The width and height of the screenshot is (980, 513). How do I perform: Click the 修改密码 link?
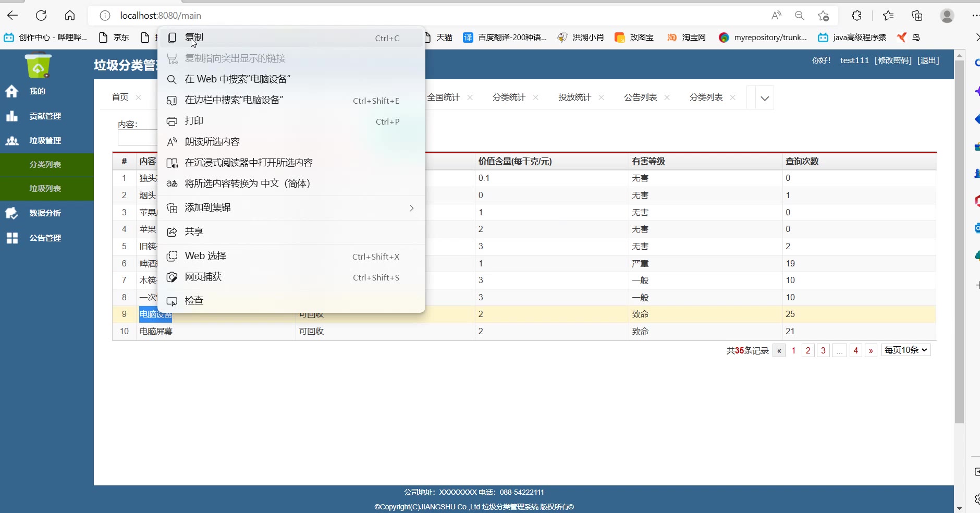893,60
